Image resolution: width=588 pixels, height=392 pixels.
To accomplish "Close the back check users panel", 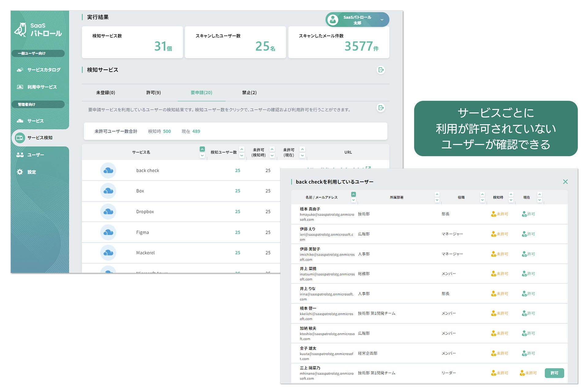I will click(x=565, y=182).
